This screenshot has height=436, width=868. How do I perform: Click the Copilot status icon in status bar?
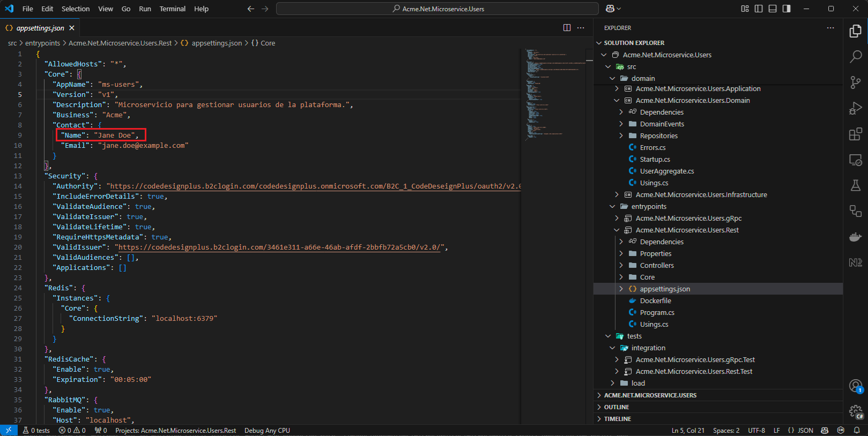[x=825, y=430]
